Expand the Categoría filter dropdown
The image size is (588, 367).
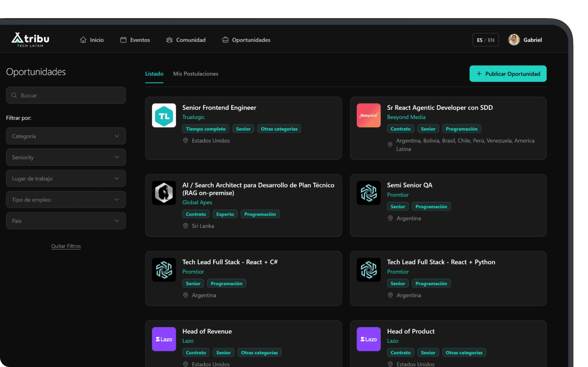tap(66, 136)
